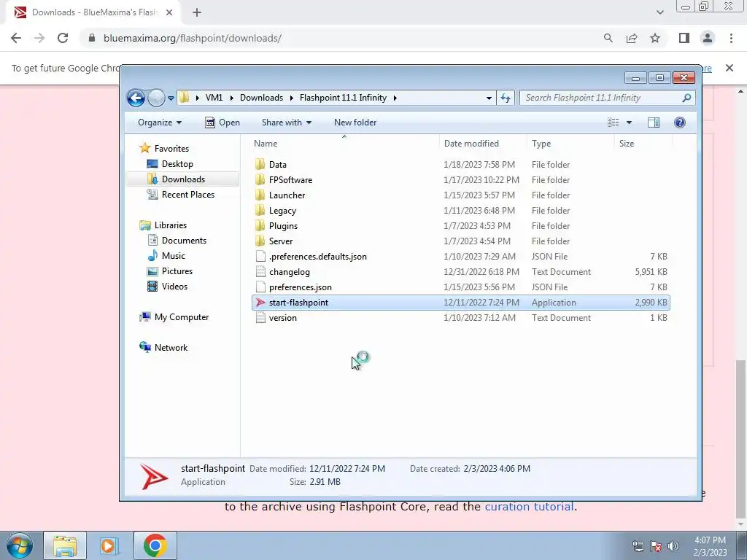Select the Launcher folder icon
This screenshot has height=560, width=747.
260,195
